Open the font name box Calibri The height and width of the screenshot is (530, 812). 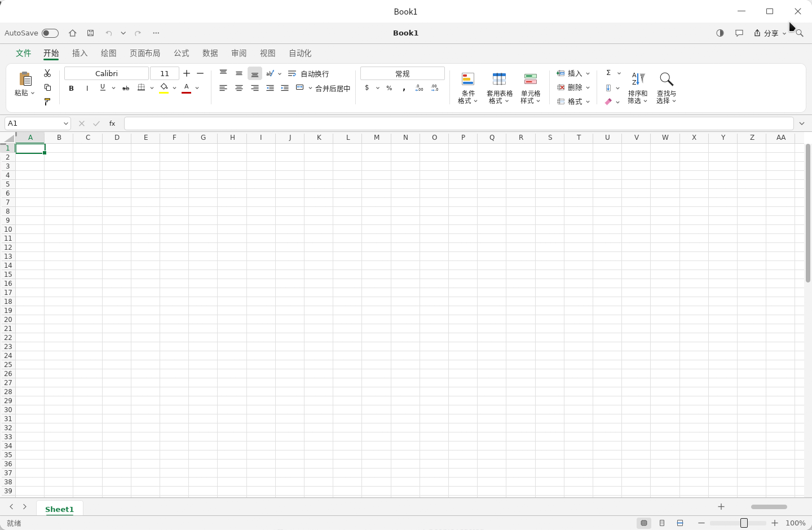pos(107,73)
